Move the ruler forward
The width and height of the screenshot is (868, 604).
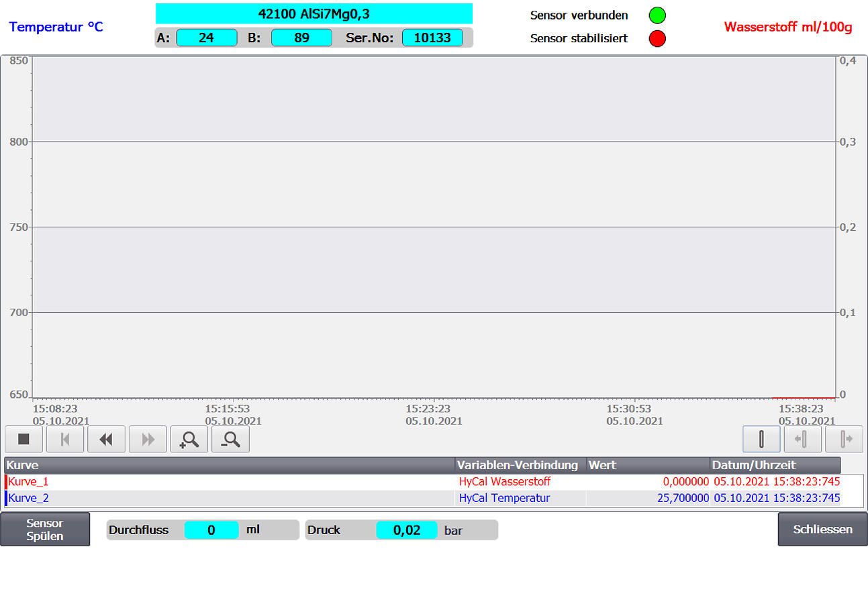(x=844, y=440)
